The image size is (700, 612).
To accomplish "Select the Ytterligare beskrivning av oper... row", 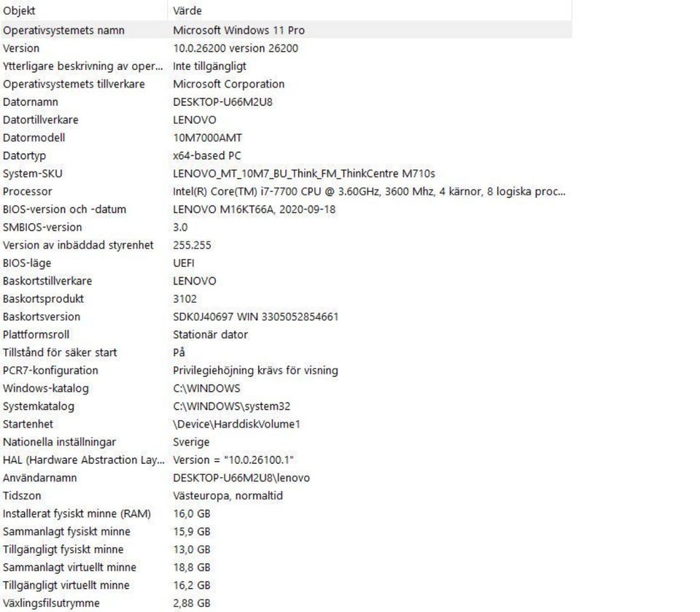I will coord(286,66).
